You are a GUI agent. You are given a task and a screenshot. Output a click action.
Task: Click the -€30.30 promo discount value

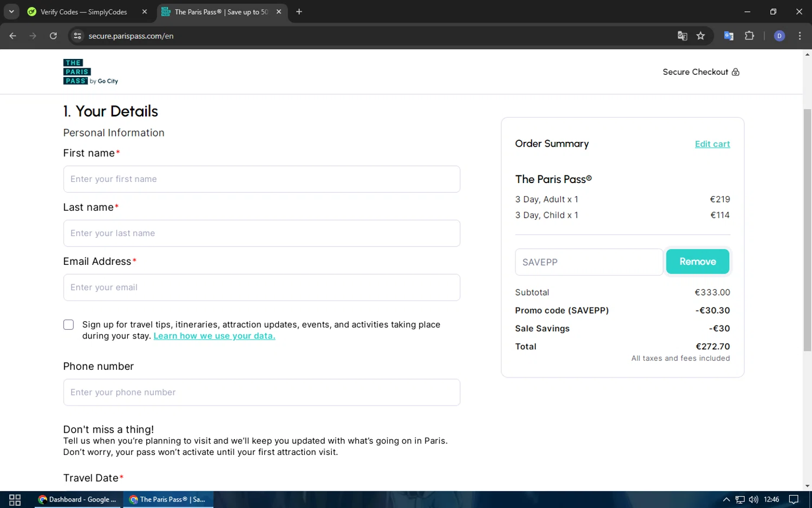coord(712,310)
